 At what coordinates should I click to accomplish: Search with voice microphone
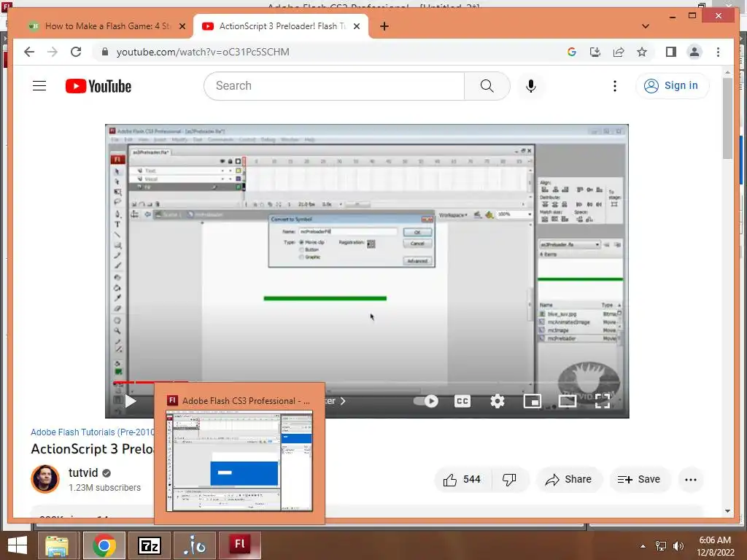coord(531,86)
